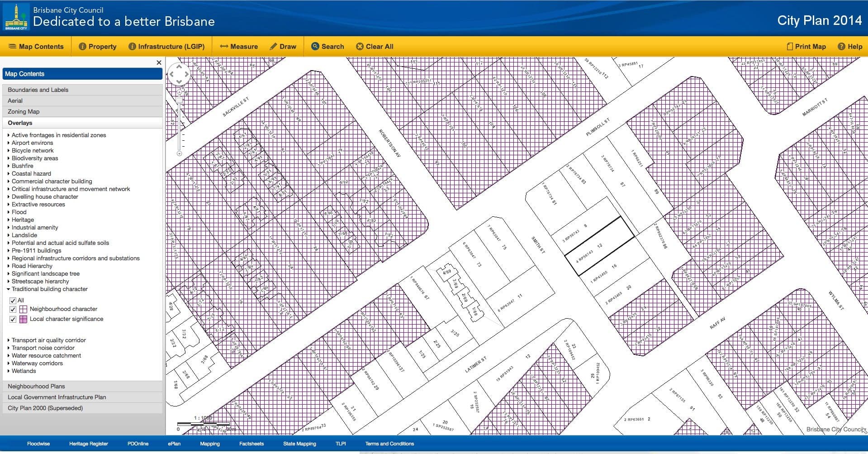Pan the map down with the arrow

click(x=179, y=82)
